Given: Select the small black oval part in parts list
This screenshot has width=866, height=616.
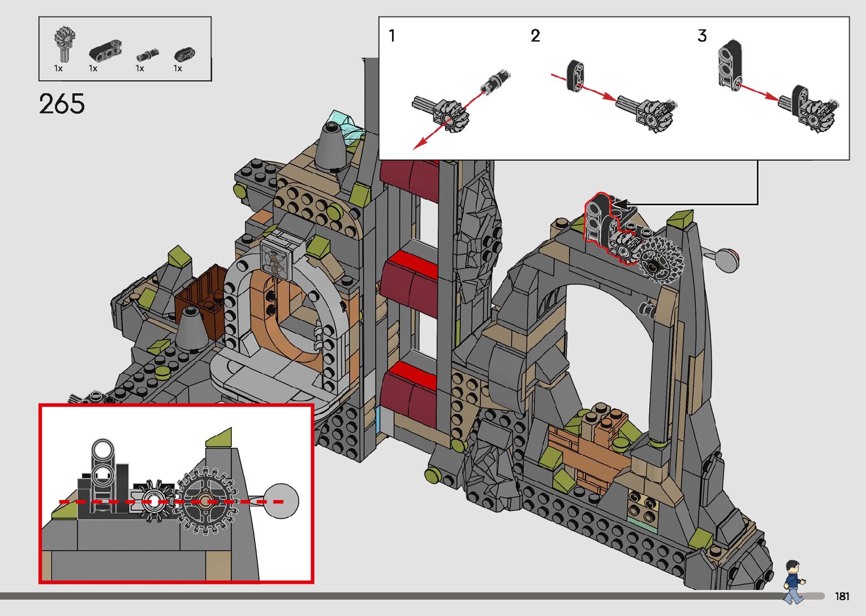Looking at the screenshot, I should click(x=184, y=55).
